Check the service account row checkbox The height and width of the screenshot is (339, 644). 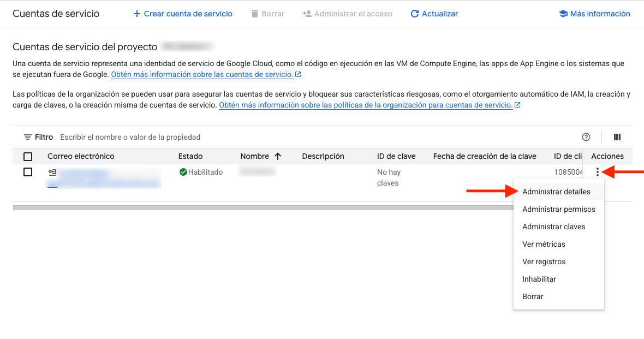coord(28,172)
